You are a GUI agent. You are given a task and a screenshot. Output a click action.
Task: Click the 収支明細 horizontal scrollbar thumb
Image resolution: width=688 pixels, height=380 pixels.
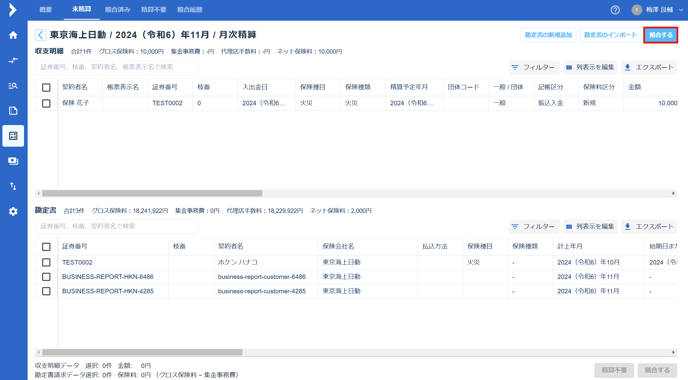coord(152,193)
